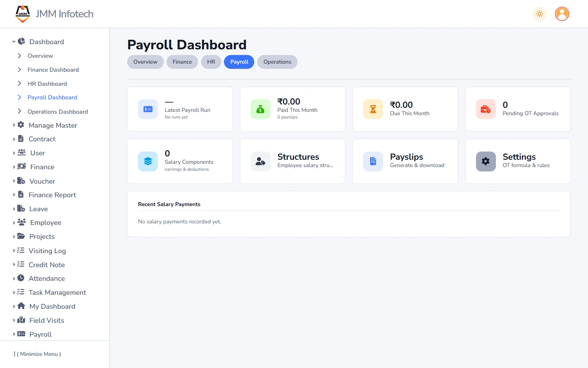The image size is (588, 368).
Task: Click the Attendance clock icon
Action: pyautogui.click(x=21, y=278)
